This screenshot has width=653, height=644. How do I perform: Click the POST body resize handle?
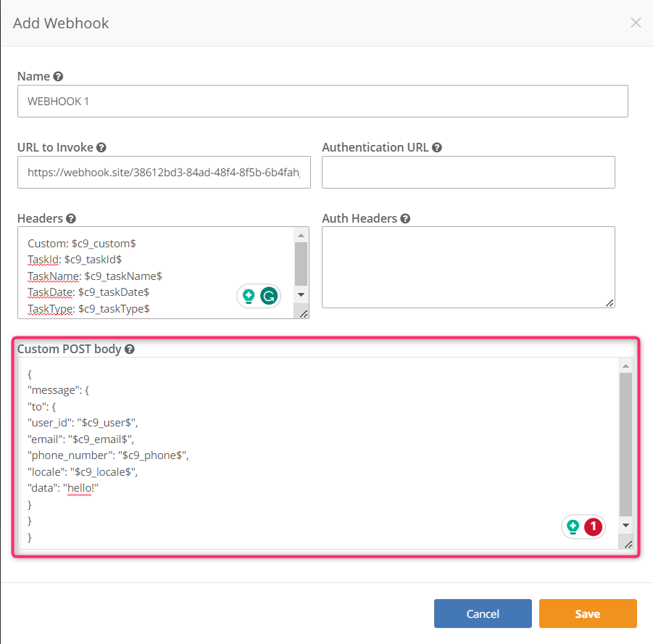point(628,545)
